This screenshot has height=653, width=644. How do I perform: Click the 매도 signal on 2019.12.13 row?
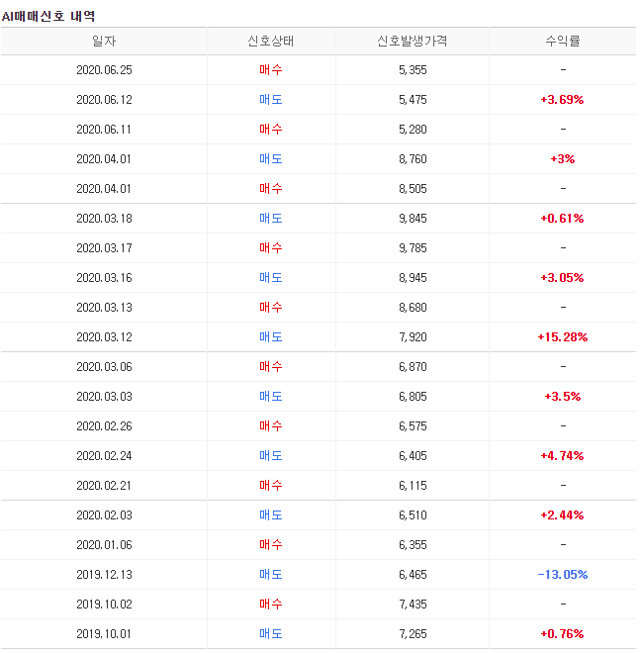point(271,574)
